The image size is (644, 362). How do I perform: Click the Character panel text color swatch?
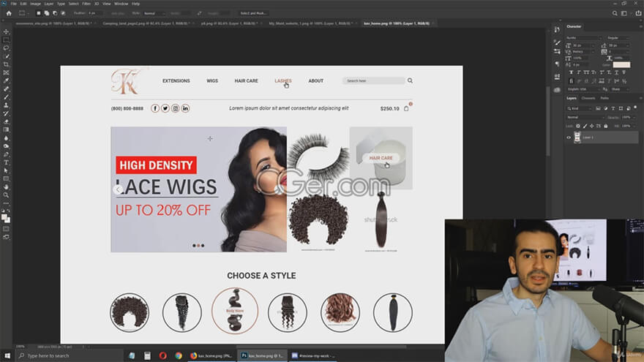pos(621,65)
